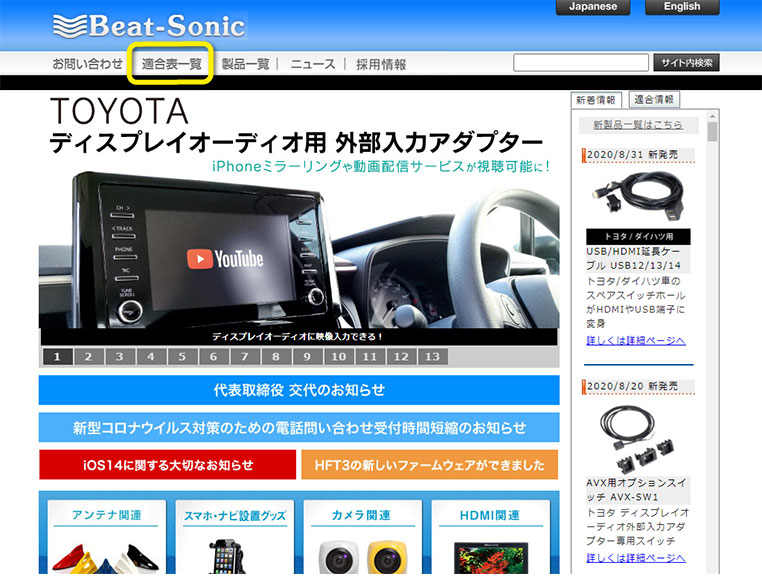Switch site language to English
Viewport: 762px width, 584px height.
682,7
